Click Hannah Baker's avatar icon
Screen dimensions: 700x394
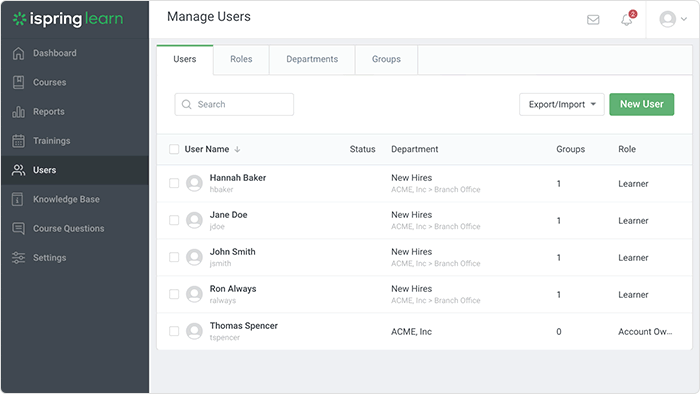click(x=194, y=183)
